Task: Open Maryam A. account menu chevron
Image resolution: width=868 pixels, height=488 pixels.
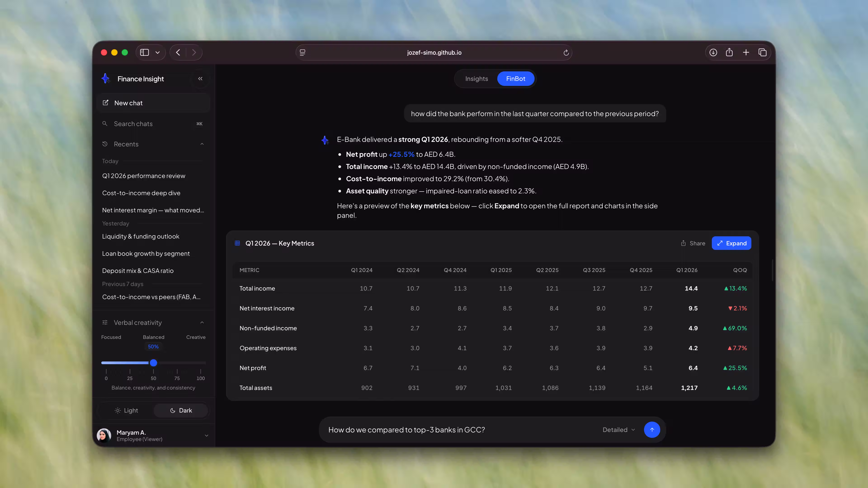Action: tap(207, 435)
